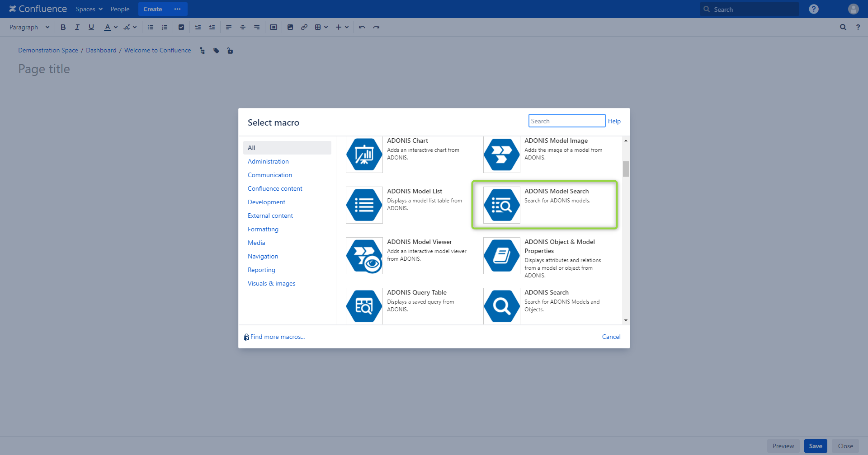Pick the ADONIS Model Viewer macro icon

pos(364,256)
